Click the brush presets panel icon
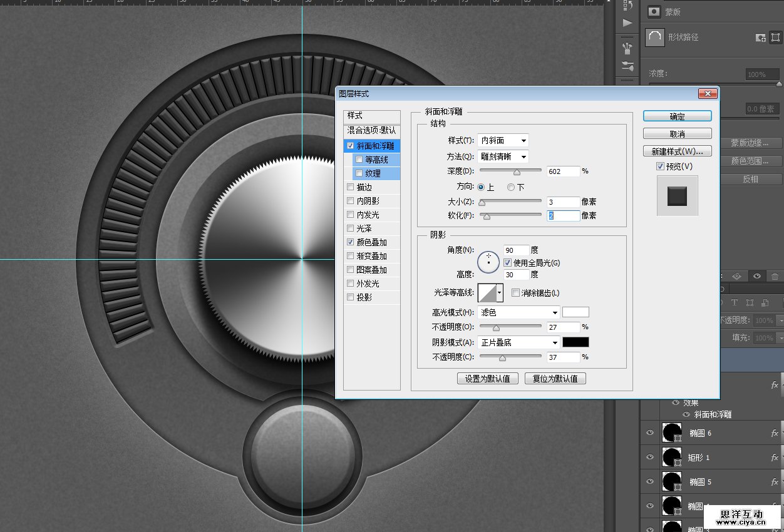The image size is (784, 532). [x=627, y=48]
